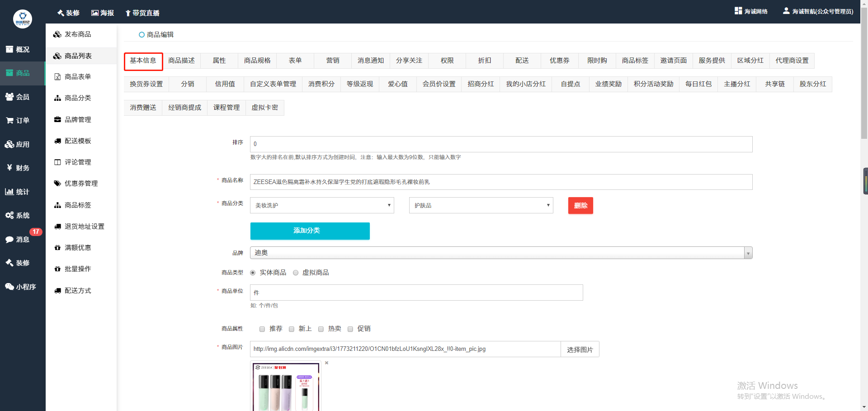Image resolution: width=868 pixels, height=411 pixels.
Task: Open 财务 finance section
Action: [x=23, y=168]
